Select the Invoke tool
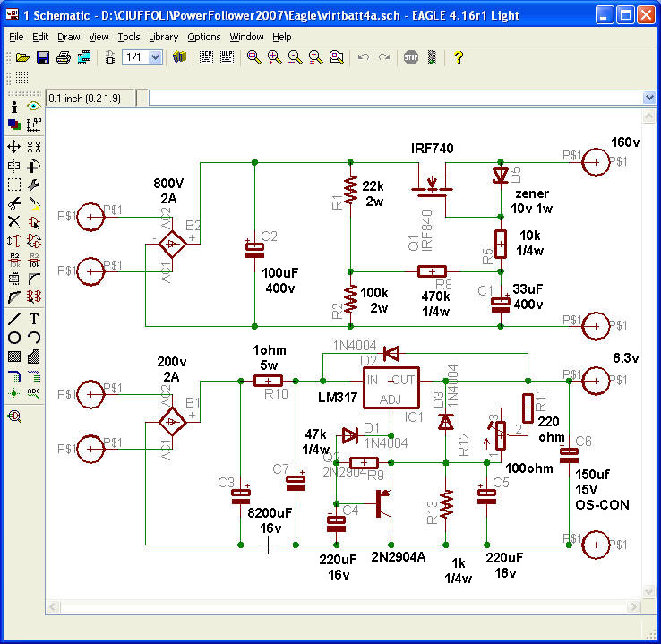 (x=34, y=297)
